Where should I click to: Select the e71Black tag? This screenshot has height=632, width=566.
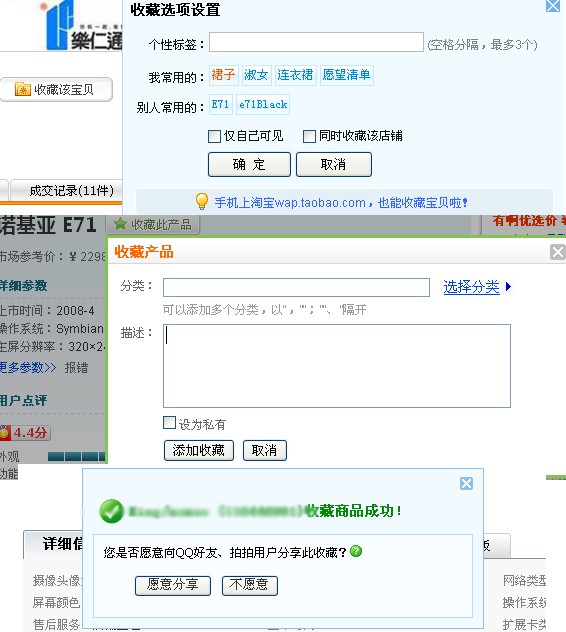(263, 105)
